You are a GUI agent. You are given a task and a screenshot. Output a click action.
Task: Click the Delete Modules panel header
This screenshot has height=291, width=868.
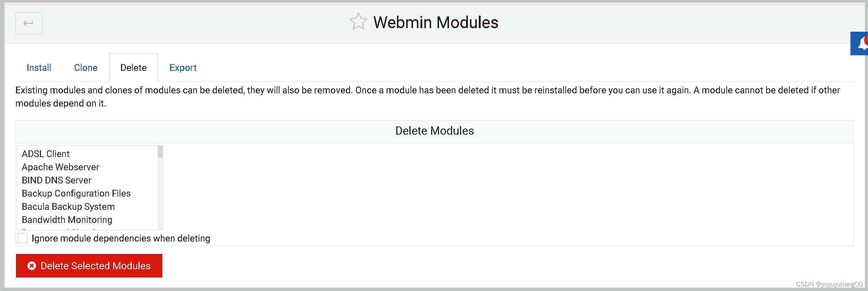tap(434, 131)
